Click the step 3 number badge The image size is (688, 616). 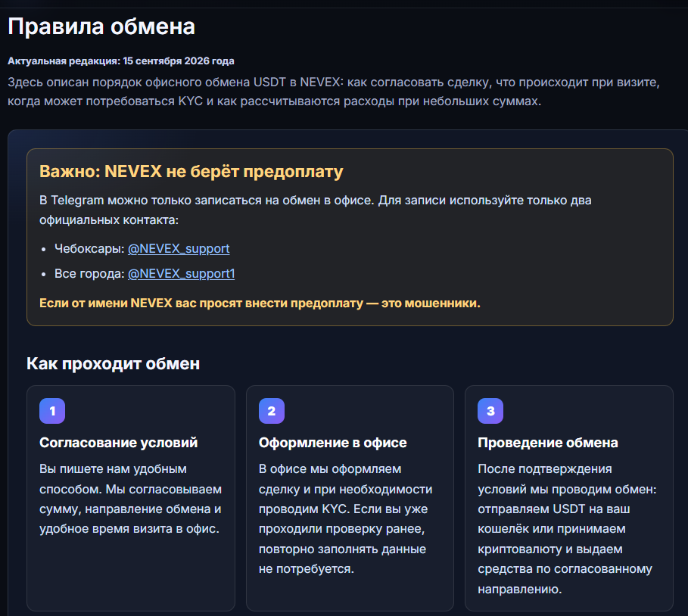pos(490,411)
